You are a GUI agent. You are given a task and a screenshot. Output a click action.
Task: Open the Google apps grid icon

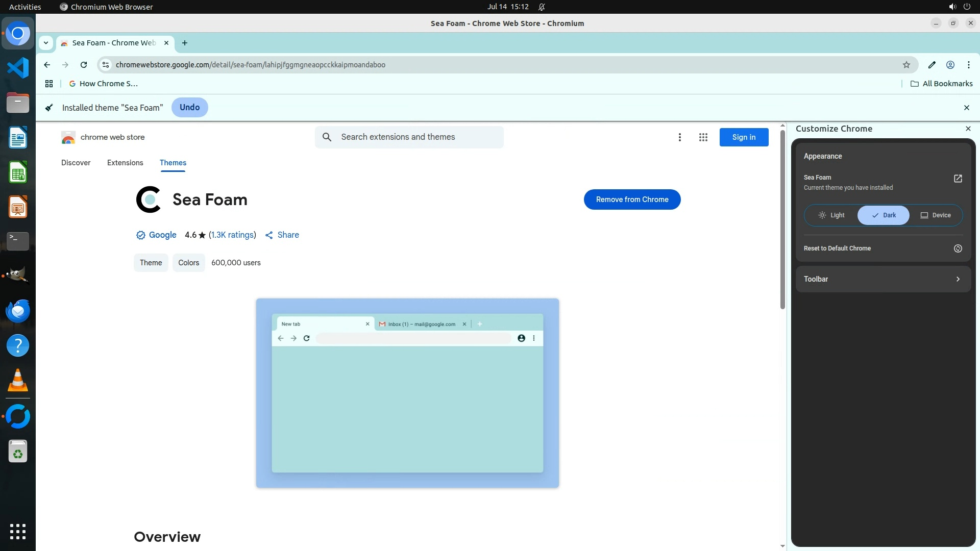[x=703, y=137]
